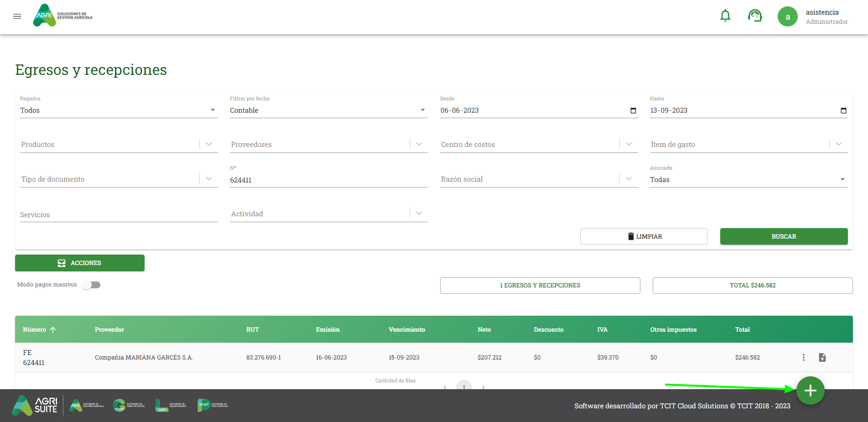Toggle Modo pagos masivos switch
The height and width of the screenshot is (422, 868).
click(91, 285)
